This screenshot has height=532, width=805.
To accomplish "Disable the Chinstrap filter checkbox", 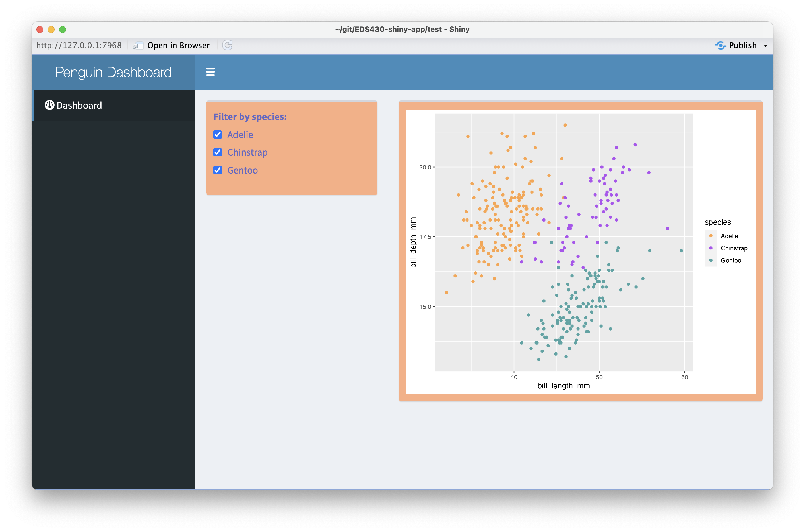I will 217,152.
